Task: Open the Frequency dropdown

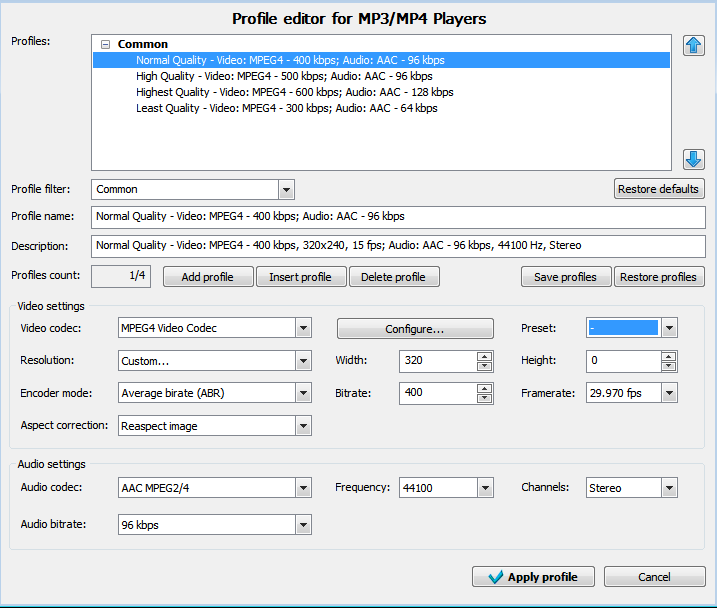Action: pos(485,488)
